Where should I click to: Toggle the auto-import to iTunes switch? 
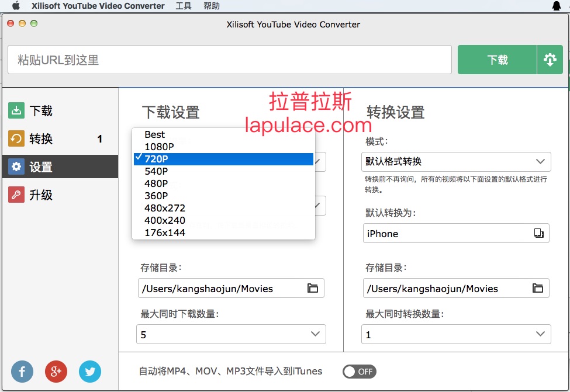click(x=359, y=372)
